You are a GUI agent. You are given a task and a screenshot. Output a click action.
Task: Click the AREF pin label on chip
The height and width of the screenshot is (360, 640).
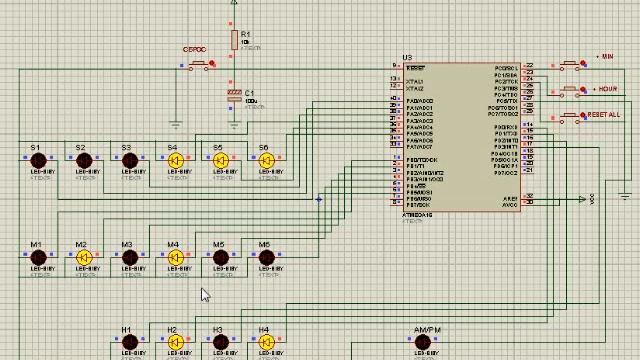[x=511, y=199]
